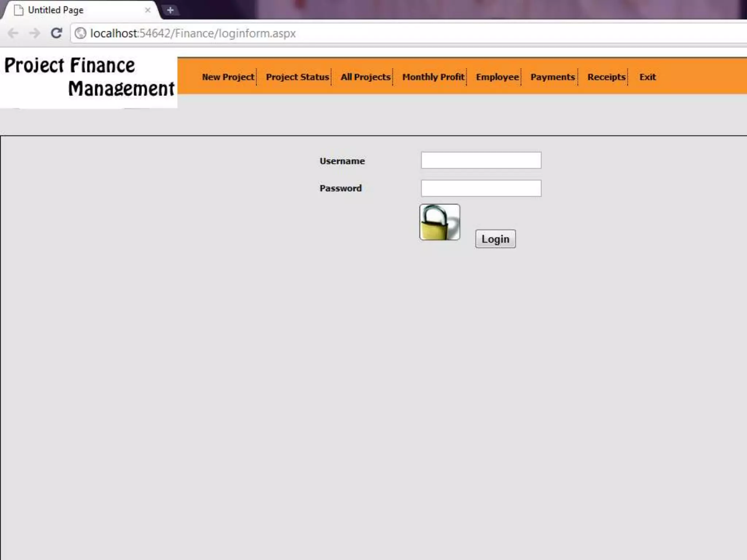Reload the page with refresh icon
This screenshot has height=560, width=747.
tap(56, 33)
